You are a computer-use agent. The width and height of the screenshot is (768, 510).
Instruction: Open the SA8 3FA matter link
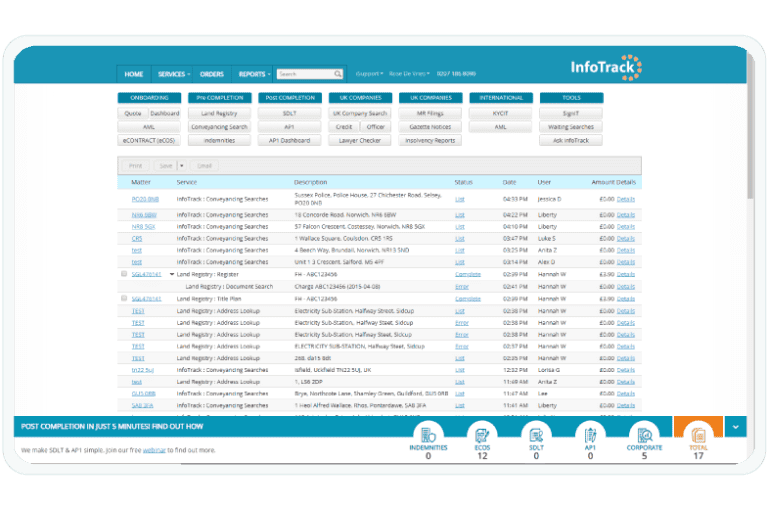pos(143,406)
